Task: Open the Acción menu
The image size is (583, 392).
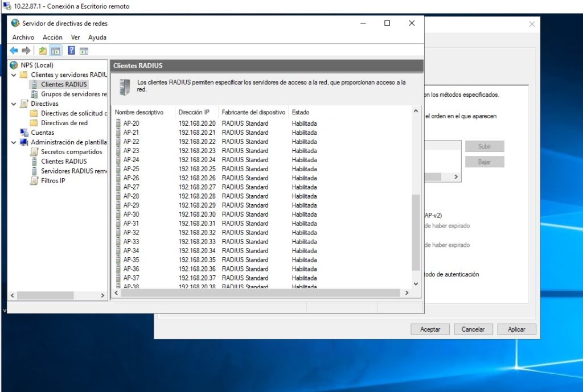Action: (x=52, y=38)
